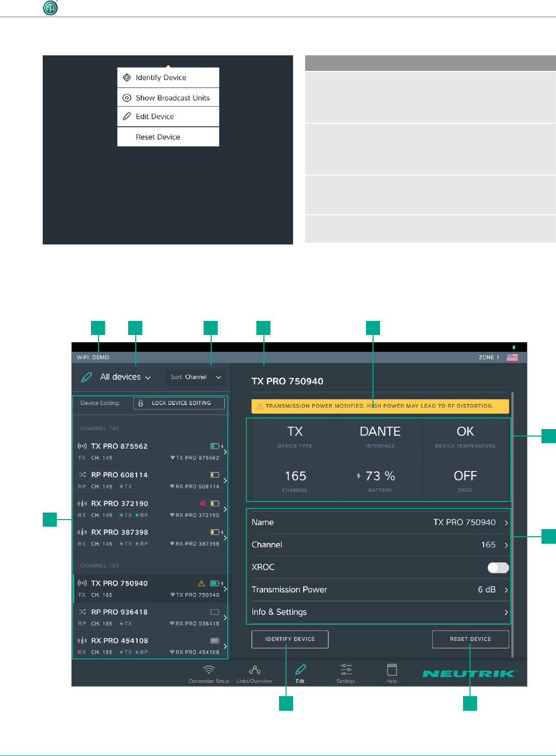Click the round logo at page top

(50, 8)
